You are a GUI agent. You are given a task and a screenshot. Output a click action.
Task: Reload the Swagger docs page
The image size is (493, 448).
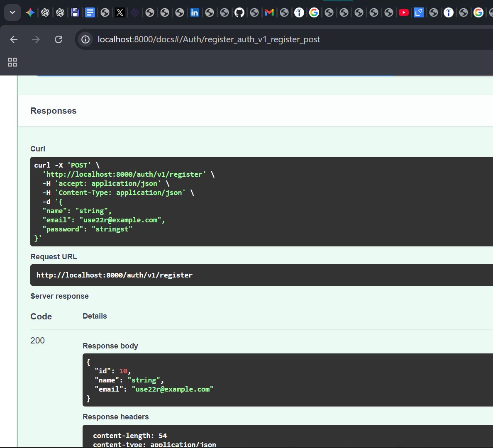(x=59, y=39)
